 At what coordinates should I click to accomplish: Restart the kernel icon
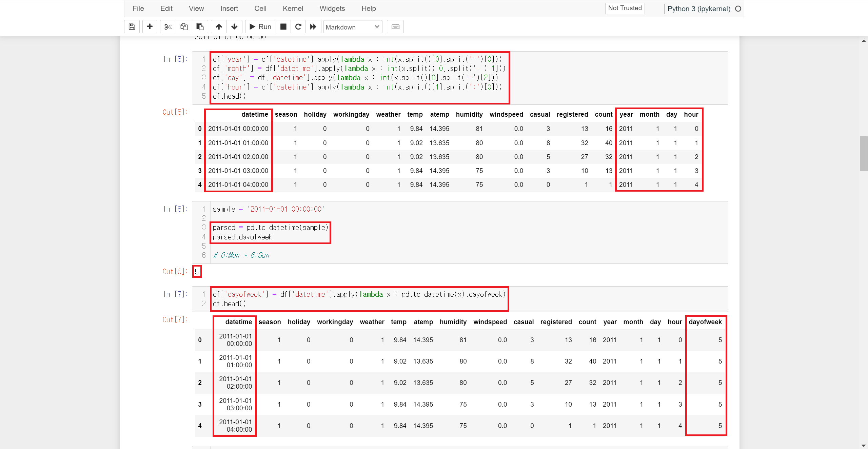(298, 27)
